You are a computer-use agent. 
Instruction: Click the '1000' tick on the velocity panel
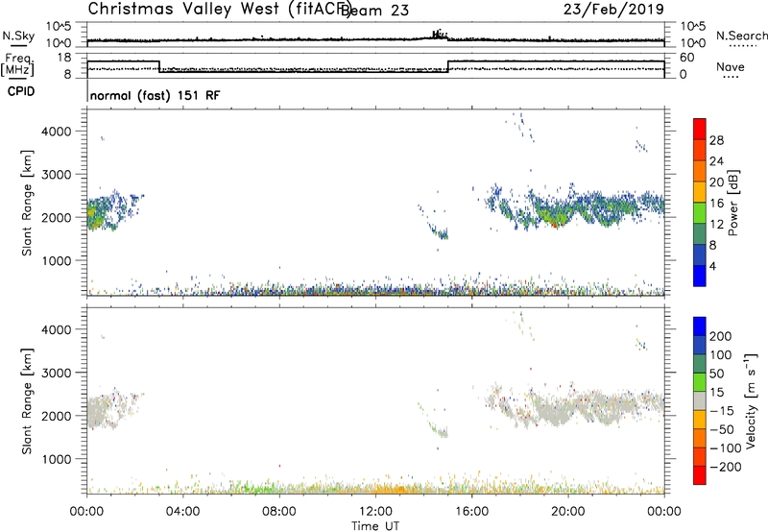pyautogui.click(x=57, y=459)
